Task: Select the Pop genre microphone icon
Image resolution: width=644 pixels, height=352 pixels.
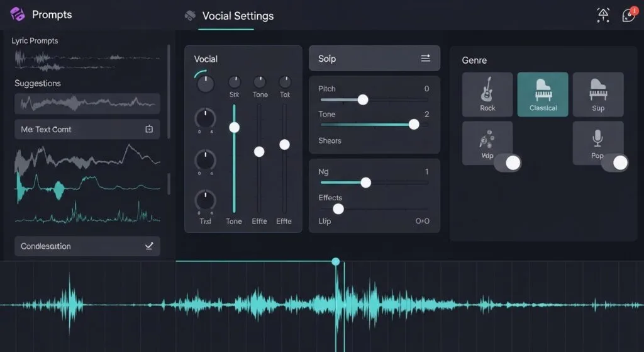Action: (598, 143)
